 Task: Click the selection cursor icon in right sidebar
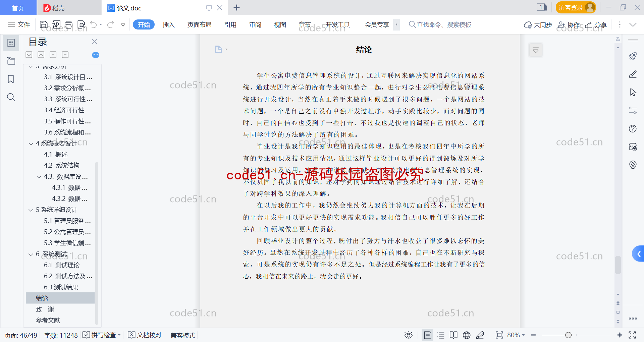tap(633, 92)
